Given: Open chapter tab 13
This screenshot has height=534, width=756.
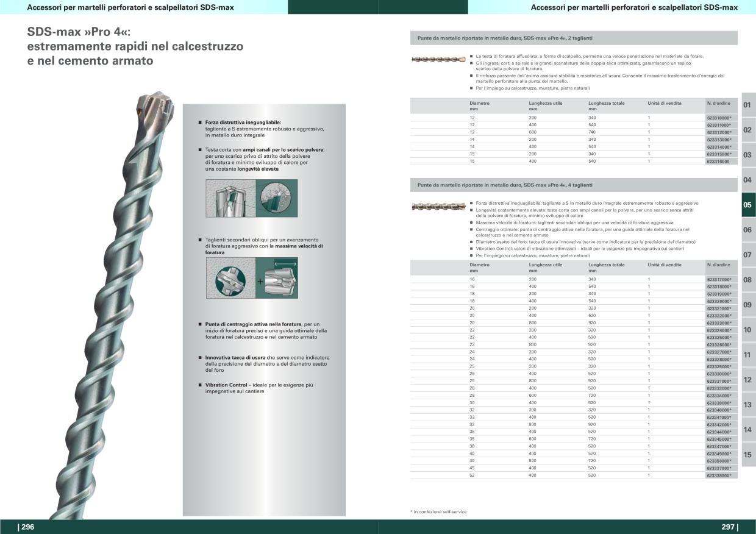Looking at the screenshot, I should click(748, 405).
